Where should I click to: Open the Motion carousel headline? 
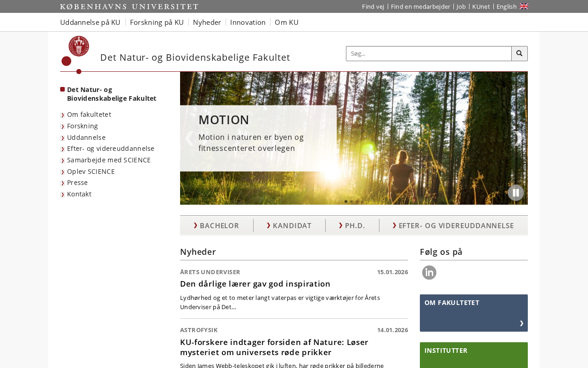point(224,120)
